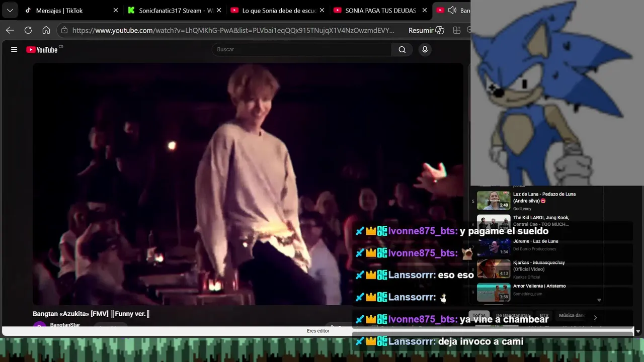Select the Música dance filter chip
This screenshot has width=644, height=362.
[x=572, y=316]
